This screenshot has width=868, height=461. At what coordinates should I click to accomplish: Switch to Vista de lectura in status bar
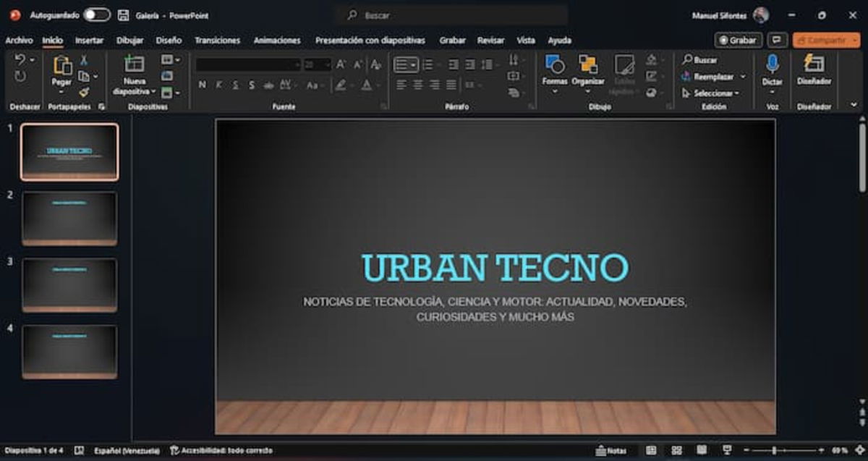click(702, 449)
